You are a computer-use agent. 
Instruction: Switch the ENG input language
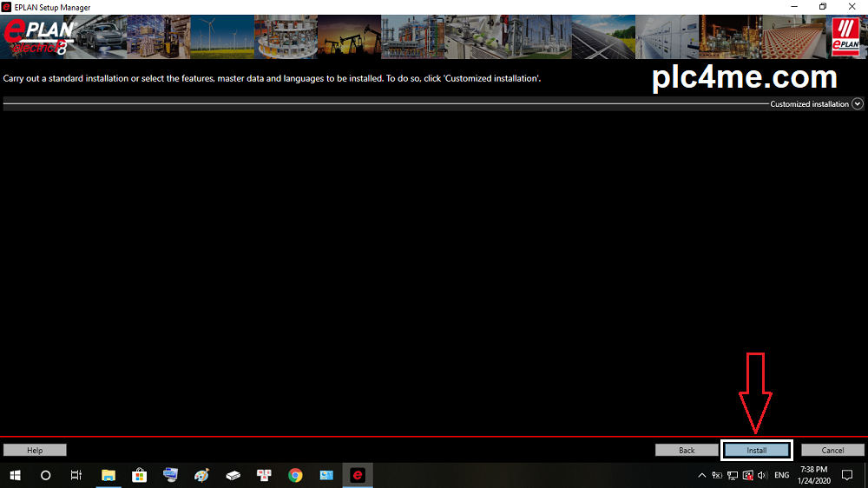tap(782, 475)
